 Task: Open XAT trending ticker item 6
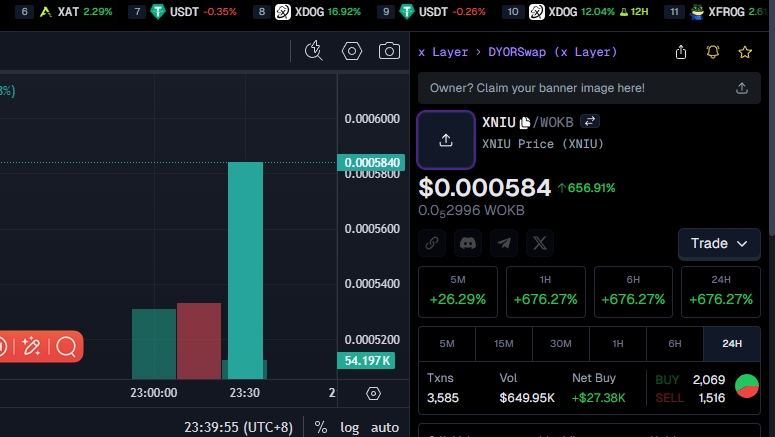64,11
